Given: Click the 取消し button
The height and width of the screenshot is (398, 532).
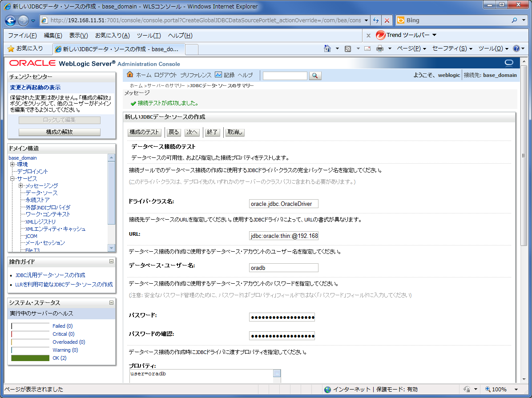Looking at the screenshot, I should (235, 132).
